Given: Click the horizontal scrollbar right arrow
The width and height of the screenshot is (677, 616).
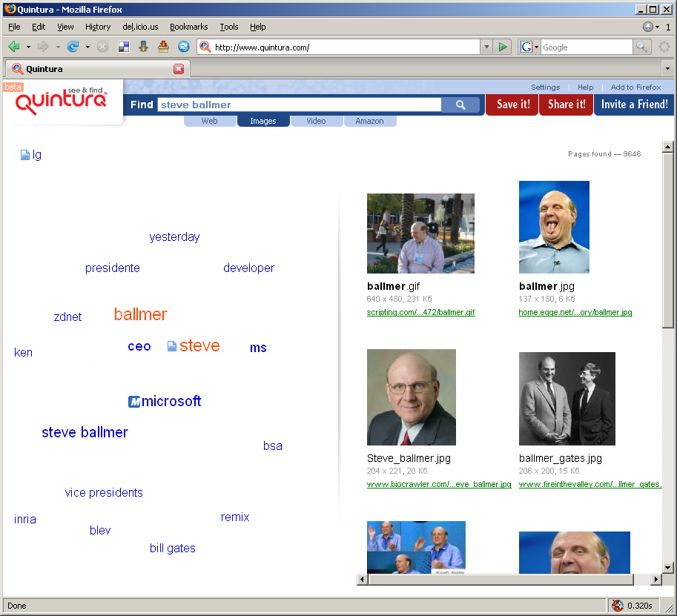Looking at the screenshot, I should 655,580.
